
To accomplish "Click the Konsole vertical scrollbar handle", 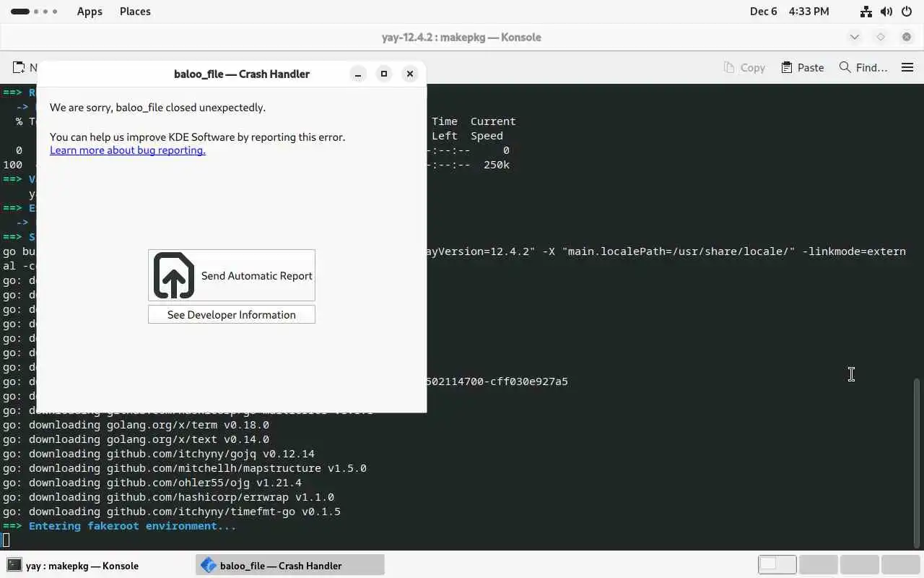I will (x=918, y=462).
